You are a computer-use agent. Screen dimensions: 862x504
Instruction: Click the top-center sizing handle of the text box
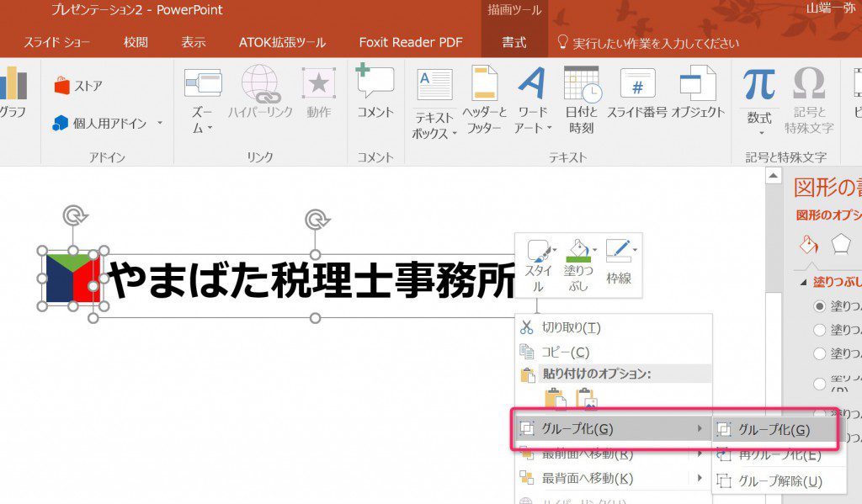(x=315, y=254)
